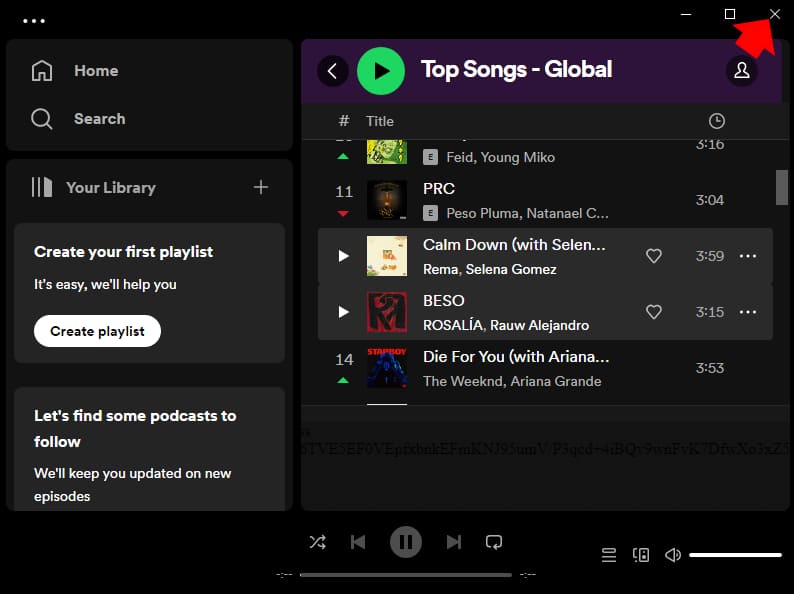Pause playback with the pause button

[406, 542]
